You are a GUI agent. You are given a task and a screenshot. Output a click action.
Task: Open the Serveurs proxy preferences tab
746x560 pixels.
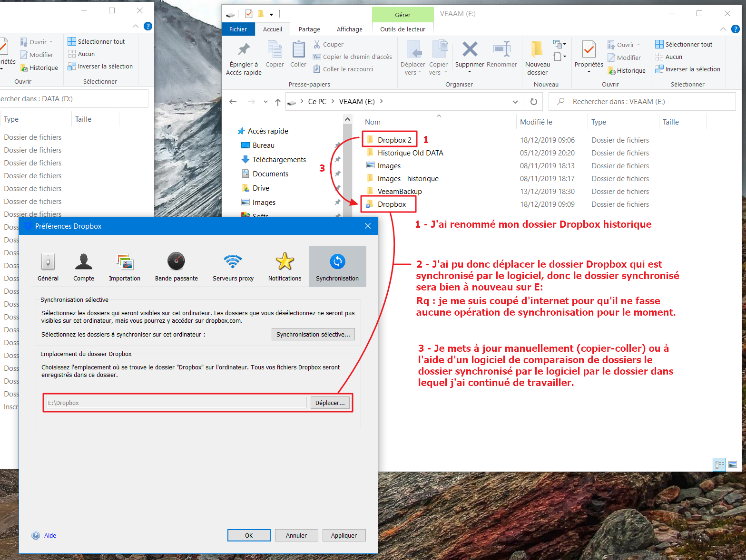coord(233,267)
